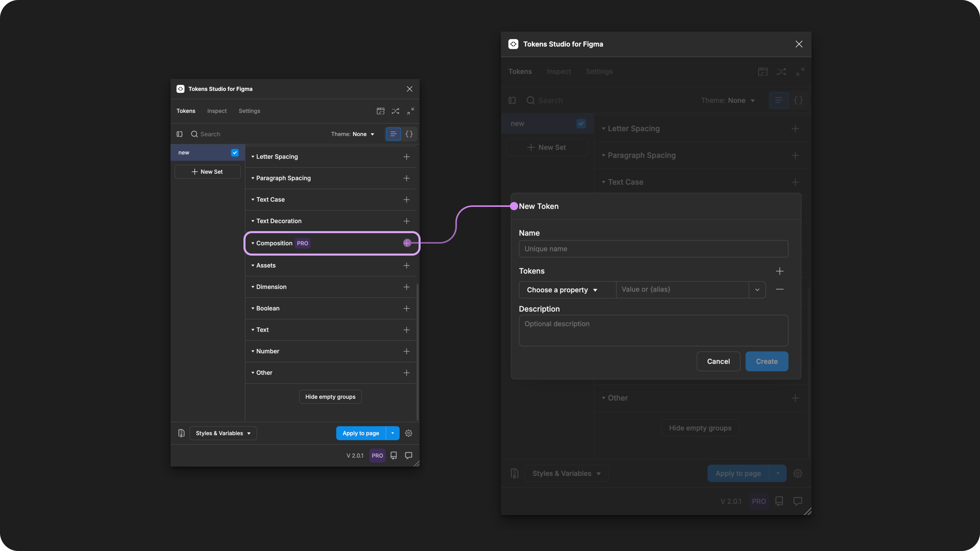Collapse the Composition group in left window
The image size is (980, 551).
click(253, 243)
